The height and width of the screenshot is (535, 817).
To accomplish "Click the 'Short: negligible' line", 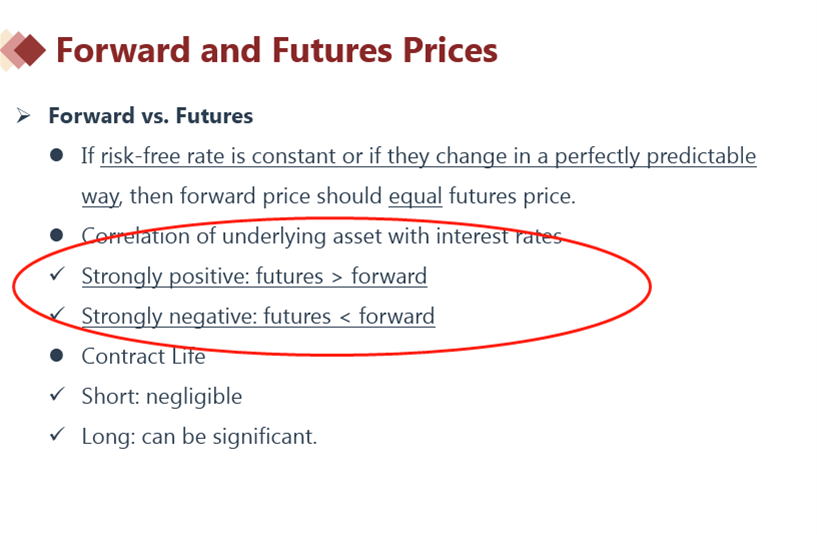I will (162, 396).
